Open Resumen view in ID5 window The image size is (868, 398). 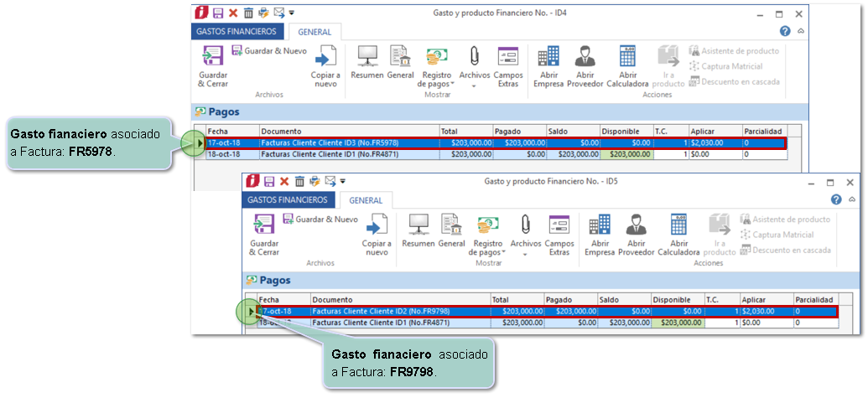coord(418,231)
